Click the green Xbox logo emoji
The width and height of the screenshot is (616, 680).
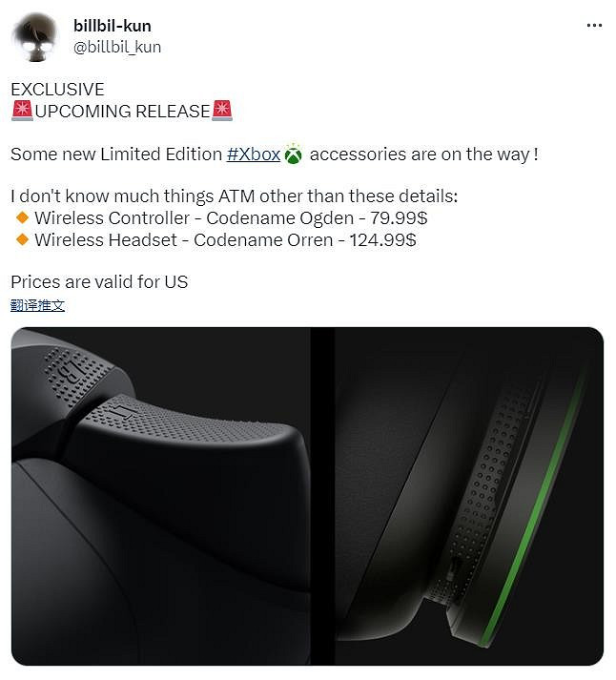click(x=294, y=154)
